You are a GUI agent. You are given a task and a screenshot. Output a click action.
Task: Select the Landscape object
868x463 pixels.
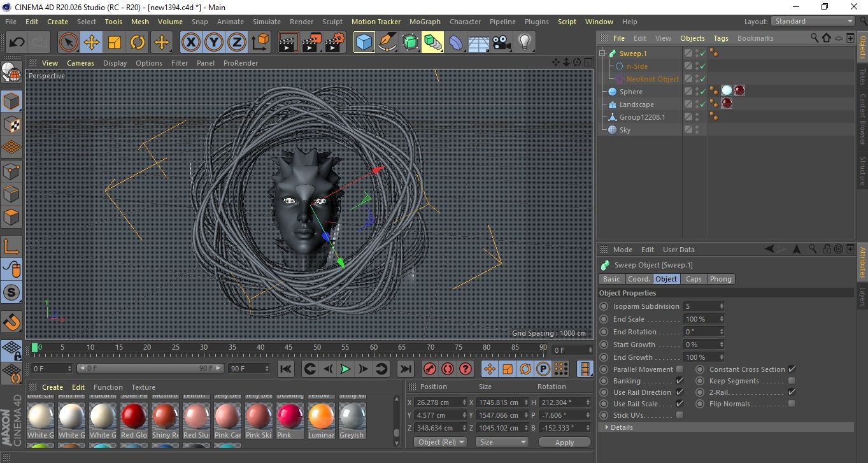coord(636,104)
